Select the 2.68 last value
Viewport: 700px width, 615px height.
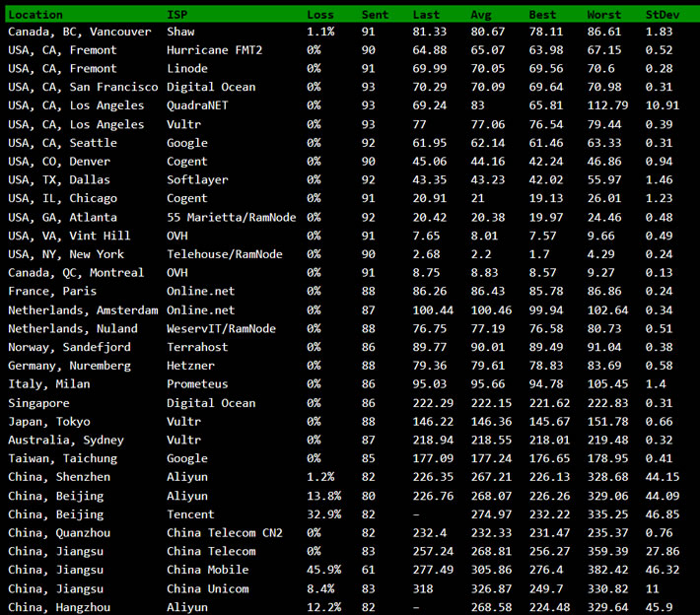pyautogui.click(x=426, y=254)
